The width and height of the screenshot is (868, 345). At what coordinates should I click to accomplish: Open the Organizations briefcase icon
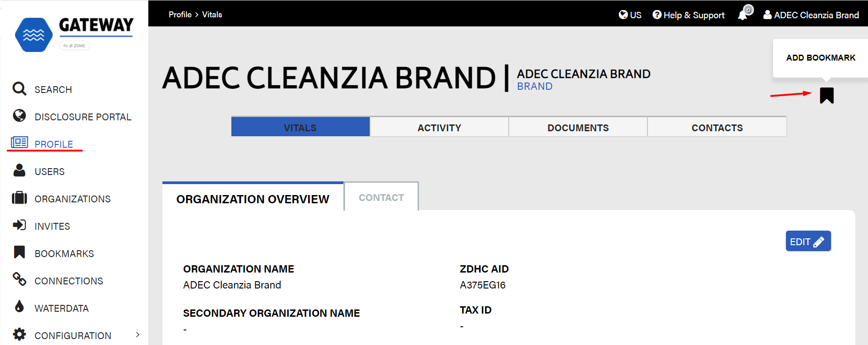click(19, 198)
